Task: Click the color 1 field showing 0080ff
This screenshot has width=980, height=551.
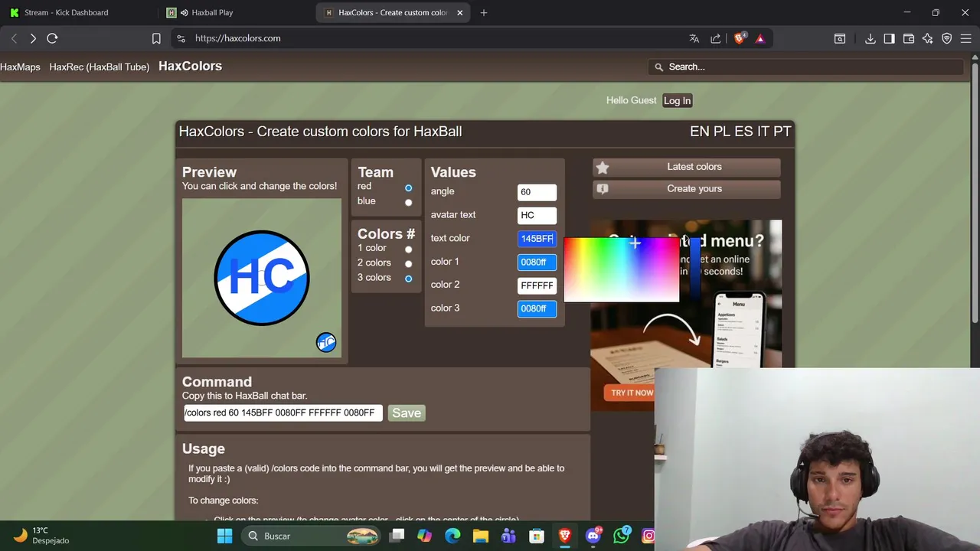Action: point(537,262)
